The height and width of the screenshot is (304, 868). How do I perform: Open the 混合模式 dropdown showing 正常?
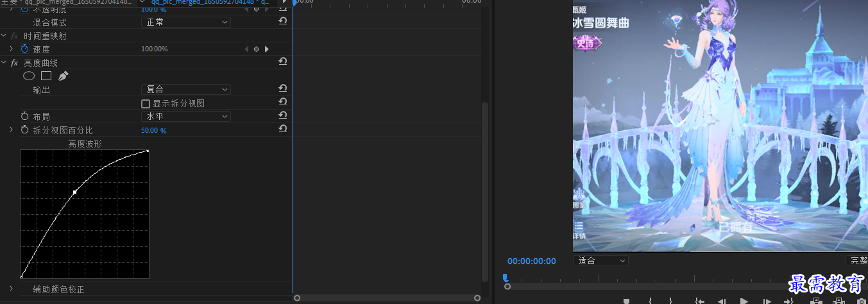point(185,22)
